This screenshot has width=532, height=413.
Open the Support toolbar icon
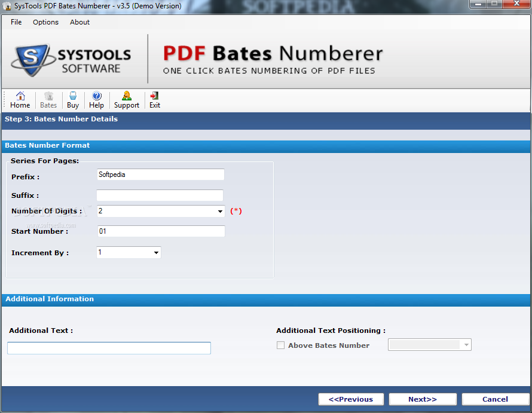(127, 100)
